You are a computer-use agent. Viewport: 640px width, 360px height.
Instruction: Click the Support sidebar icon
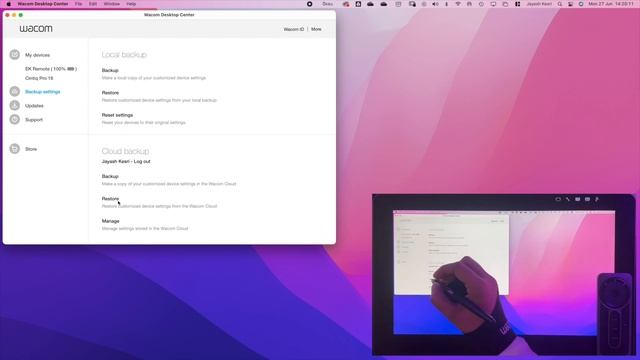[15, 119]
